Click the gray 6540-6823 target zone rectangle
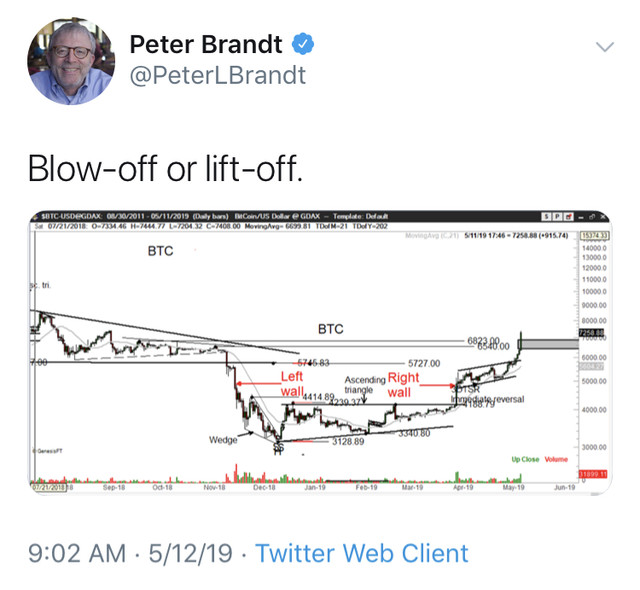Screen dimensions: 640x590 (x=549, y=344)
